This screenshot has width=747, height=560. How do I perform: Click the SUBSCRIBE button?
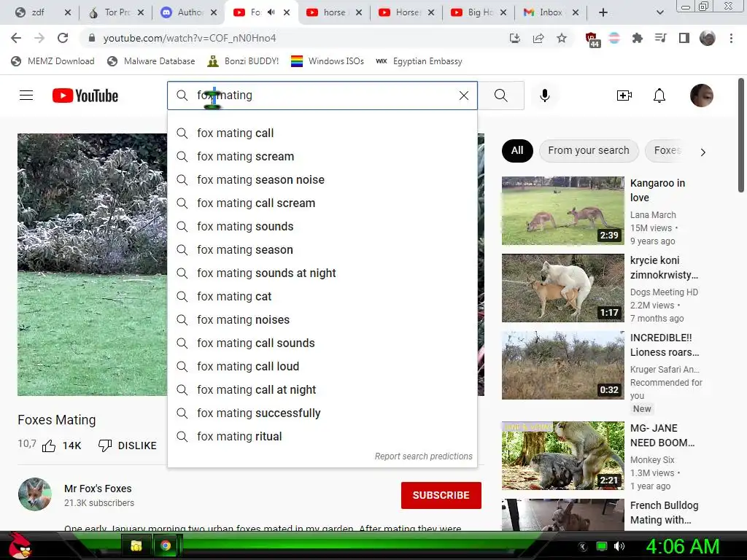pyautogui.click(x=441, y=495)
